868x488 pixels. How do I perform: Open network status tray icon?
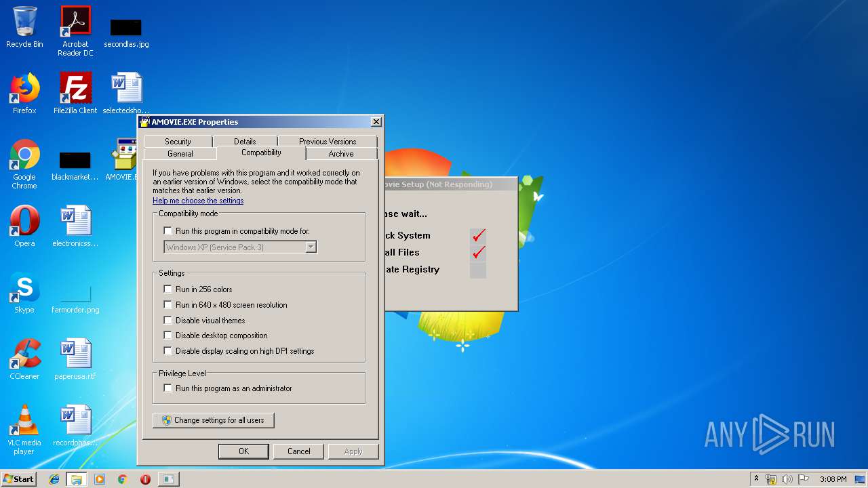[x=771, y=479]
